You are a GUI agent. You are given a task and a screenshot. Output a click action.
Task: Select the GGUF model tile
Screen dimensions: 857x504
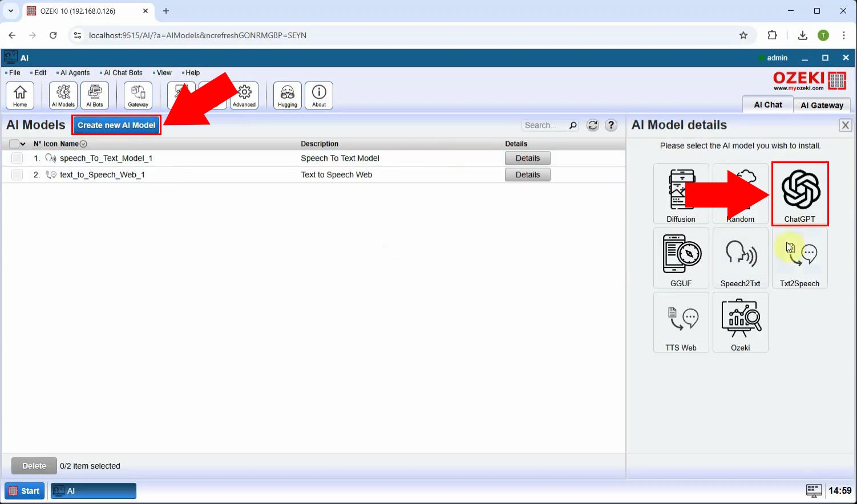point(681,258)
